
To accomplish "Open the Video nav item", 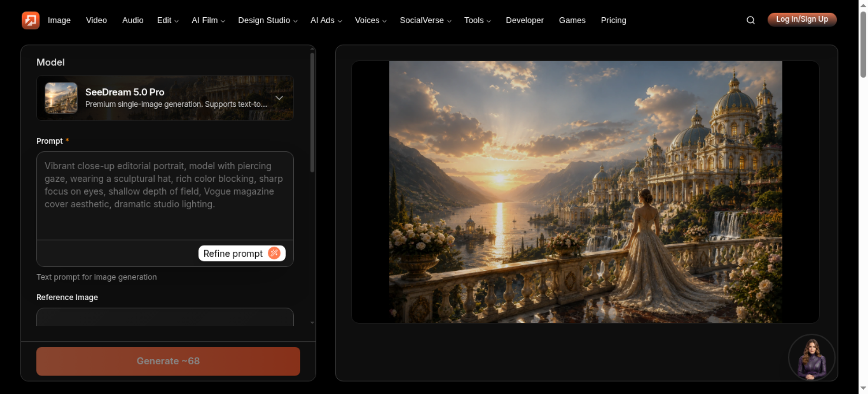I will pyautogui.click(x=96, y=20).
